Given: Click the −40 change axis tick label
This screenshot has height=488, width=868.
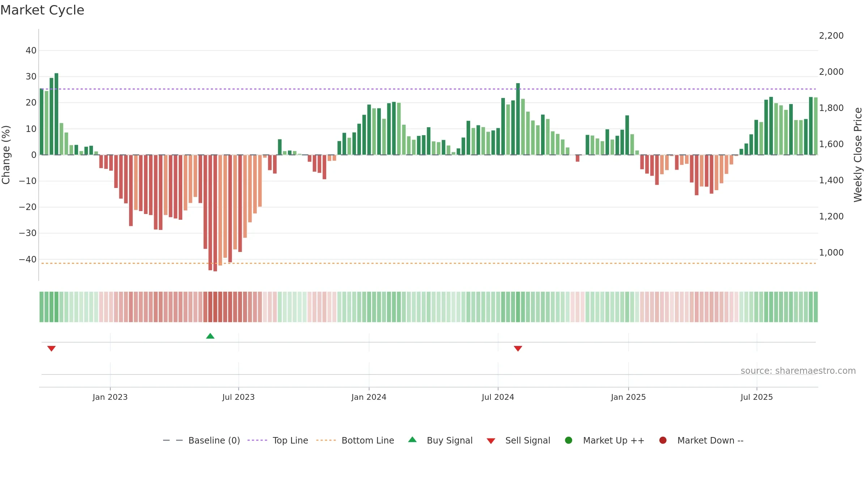Looking at the screenshot, I should click(28, 260).
